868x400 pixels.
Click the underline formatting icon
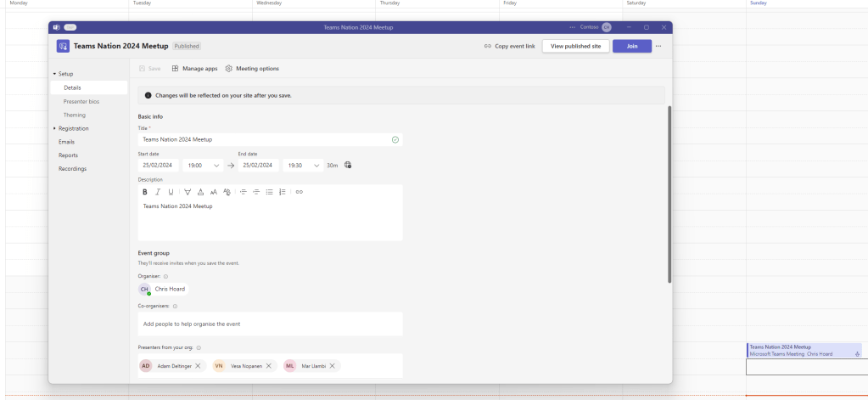(171, 192)
